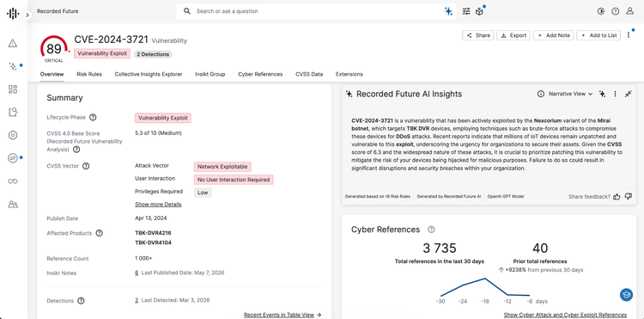Open the users sidebar icon
Viewport: 644px width, 319px height.
click(13, 204)
